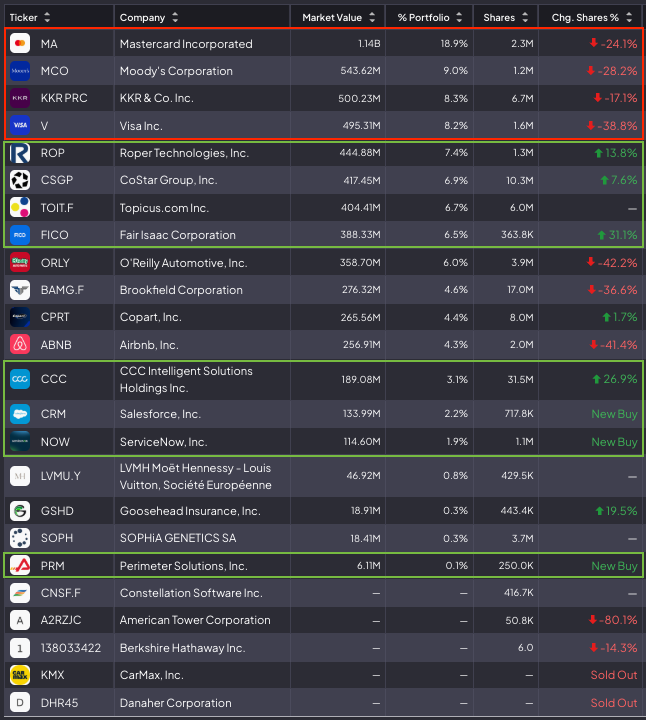Click the 138033422 ticker text
The image size is (646, 720).
coord(71,648)
